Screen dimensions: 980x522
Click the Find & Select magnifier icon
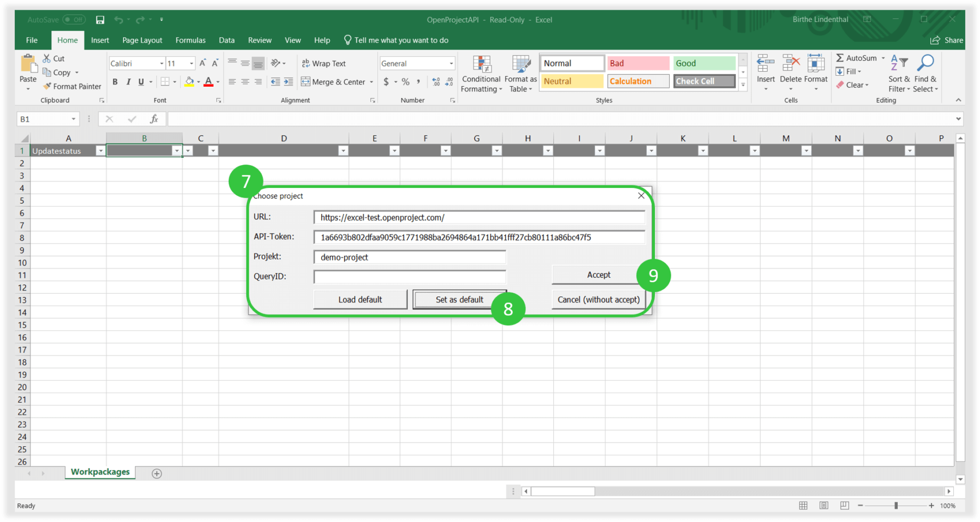[925, 63]
